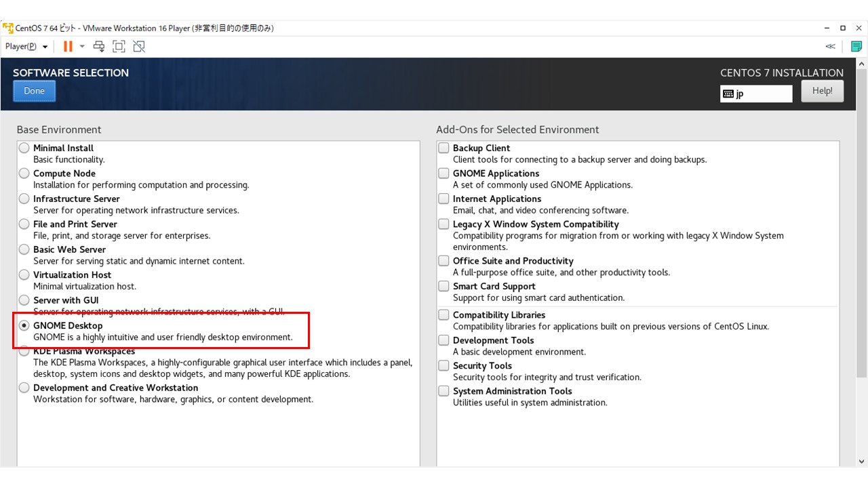Click the 'CENTOS 7 INSTALLATION' title text
This screenshot has height=488, width=868.
click(x=782, y=73)
